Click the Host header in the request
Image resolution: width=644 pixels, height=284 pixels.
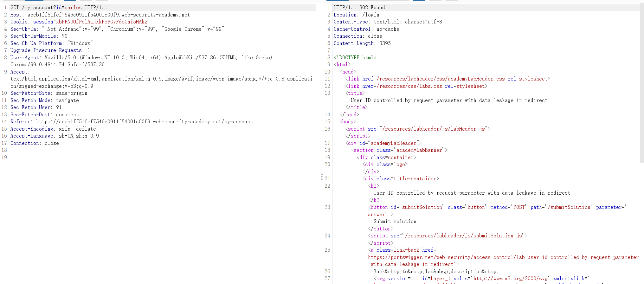100,15
